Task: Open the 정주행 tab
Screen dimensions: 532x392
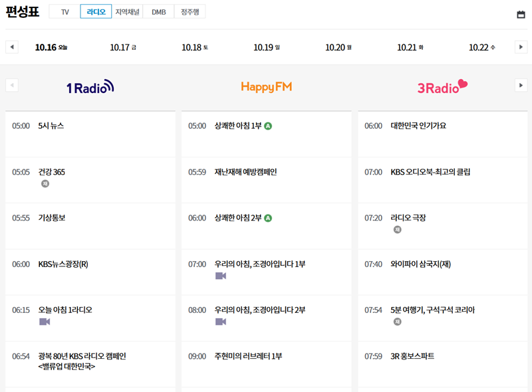Action: [190, 12]
